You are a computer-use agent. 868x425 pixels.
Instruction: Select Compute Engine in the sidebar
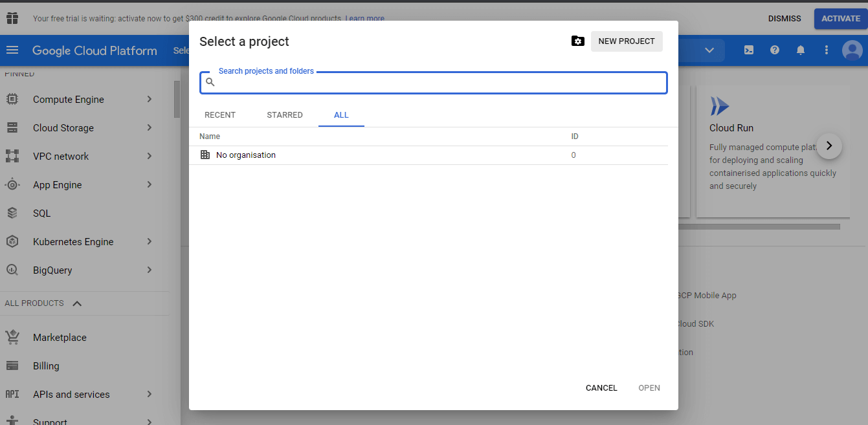coord(68,99)
